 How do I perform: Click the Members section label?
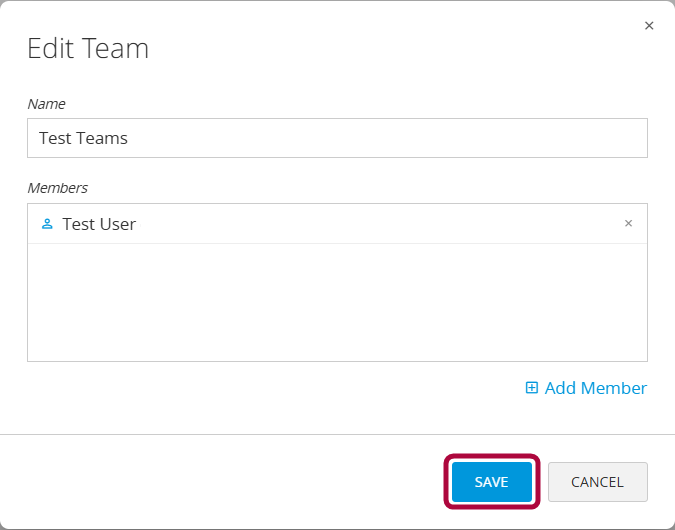click(57, 188)
